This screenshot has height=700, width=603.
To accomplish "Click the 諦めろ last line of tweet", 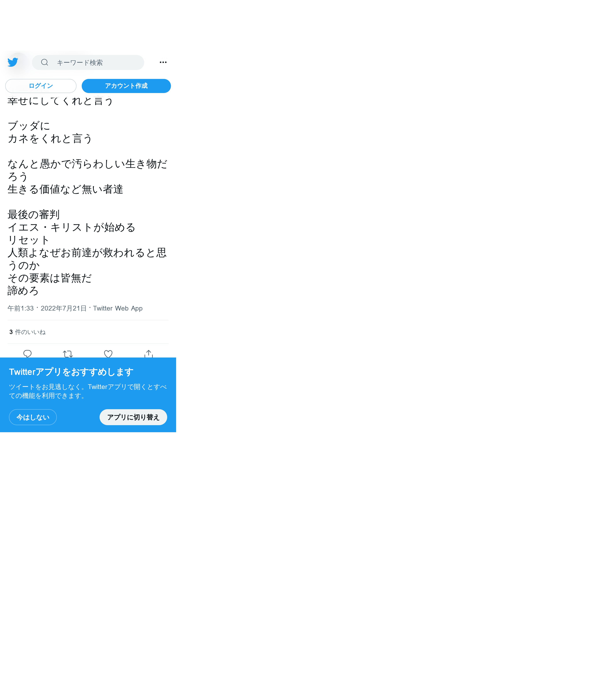I will point(23,290).
